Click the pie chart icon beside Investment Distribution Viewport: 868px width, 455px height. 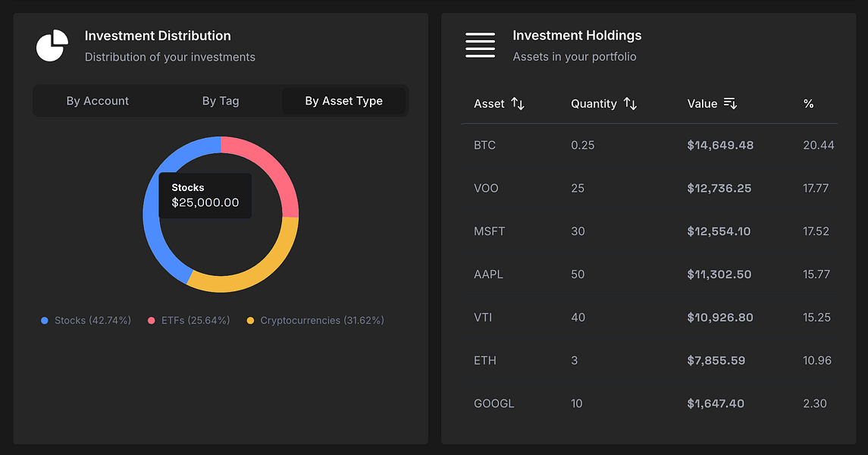pyautogui.click(x=52, y=45)
